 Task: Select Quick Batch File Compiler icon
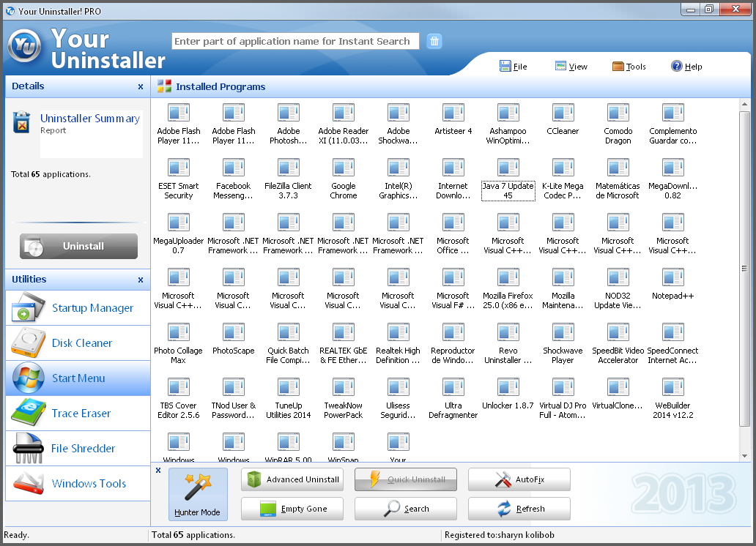click(x=289, y=333)
